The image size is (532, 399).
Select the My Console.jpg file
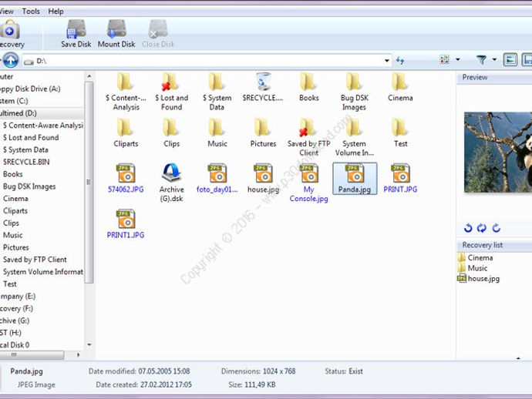coord(308,183)
